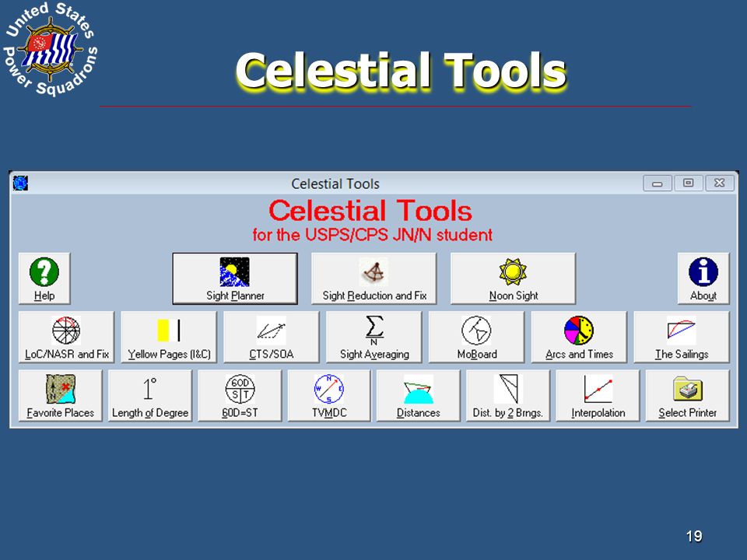Image resolution: width=747 pixels, height=560 pixels.
Task: Open the 60D=ST calculator
Action: coord(240,395)
